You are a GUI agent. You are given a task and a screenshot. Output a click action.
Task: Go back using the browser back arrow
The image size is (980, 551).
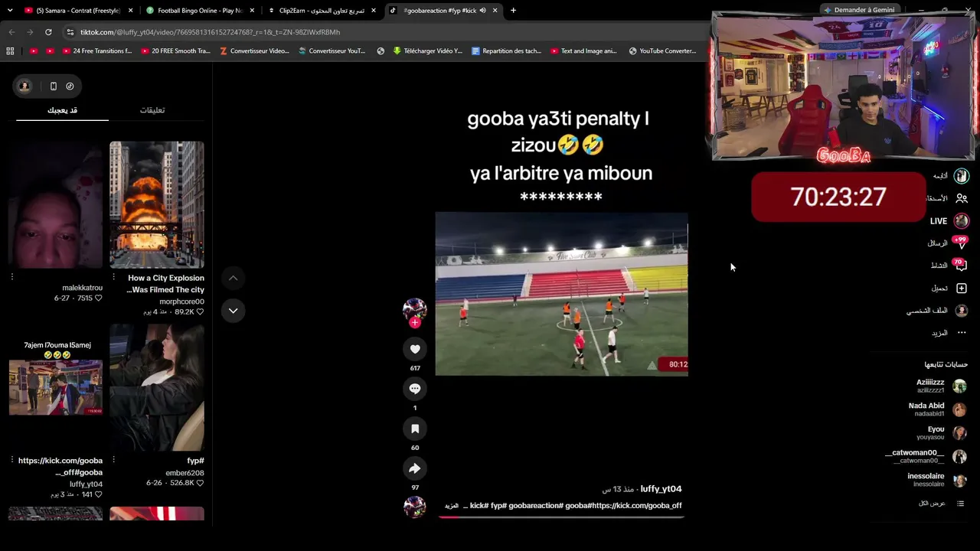coord(11,32)
